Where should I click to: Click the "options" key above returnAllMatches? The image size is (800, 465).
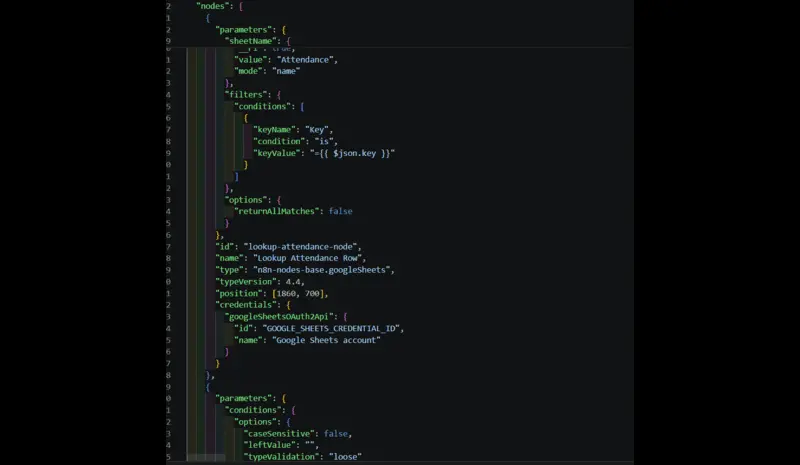[x=246, y=200]
